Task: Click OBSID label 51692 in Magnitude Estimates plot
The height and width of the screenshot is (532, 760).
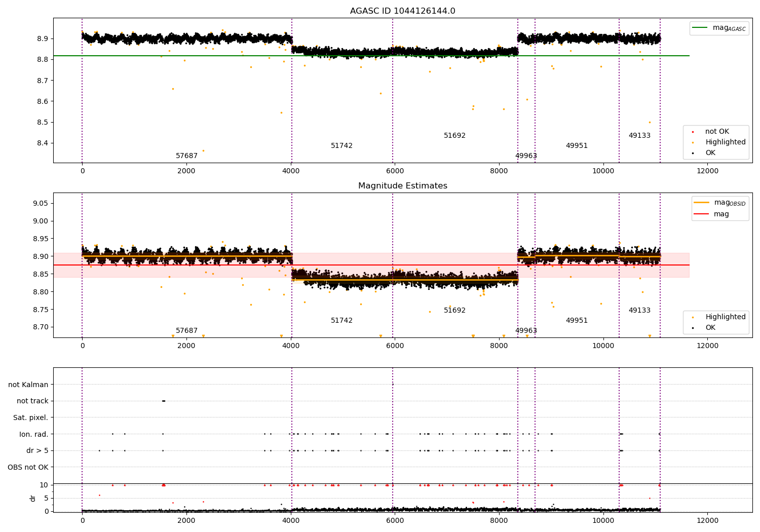Action: pos(454,311)
